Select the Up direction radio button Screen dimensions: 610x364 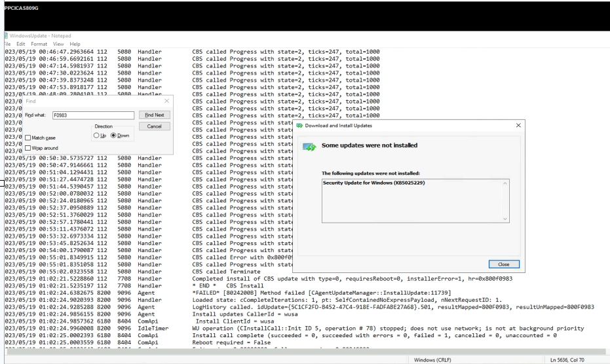[x=96, y=136]
